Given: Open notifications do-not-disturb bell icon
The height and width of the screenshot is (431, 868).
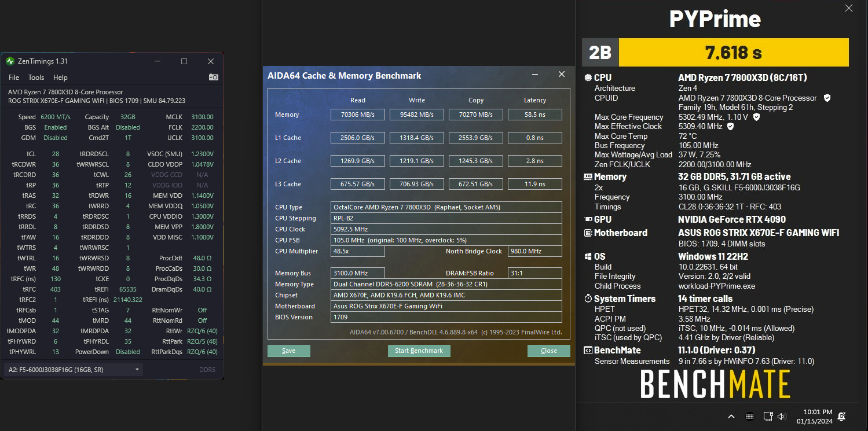Looking at the screenshot, I should tap(841, 417).
